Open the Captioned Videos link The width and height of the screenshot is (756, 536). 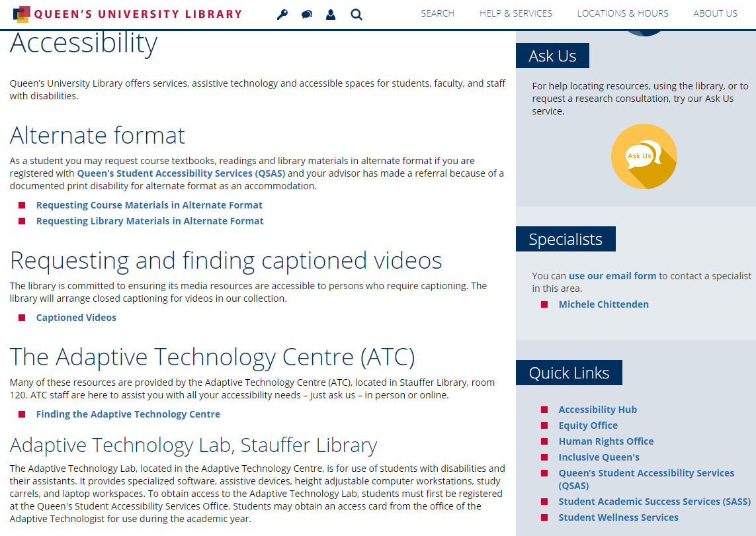click(x=76, y=318)
